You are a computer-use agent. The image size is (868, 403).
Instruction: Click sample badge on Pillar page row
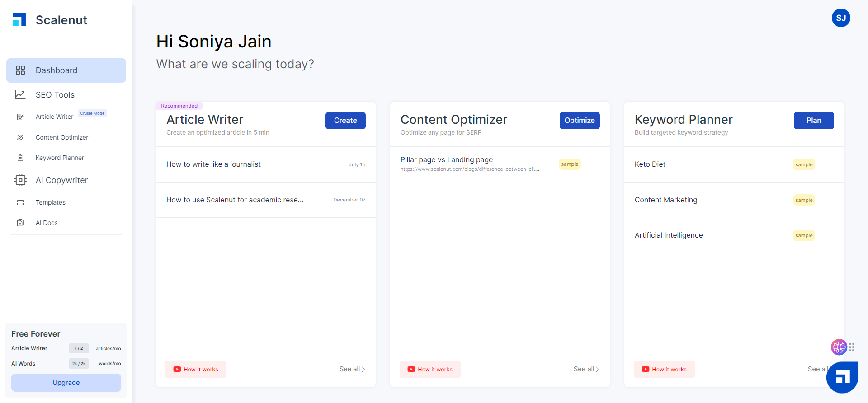570,164
